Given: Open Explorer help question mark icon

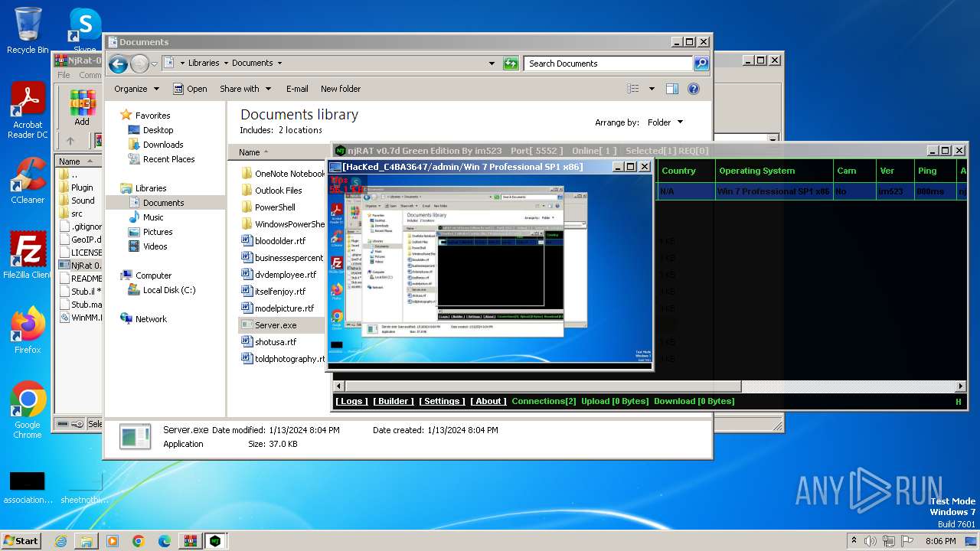Looking at the screenshot, I should 694,89.
